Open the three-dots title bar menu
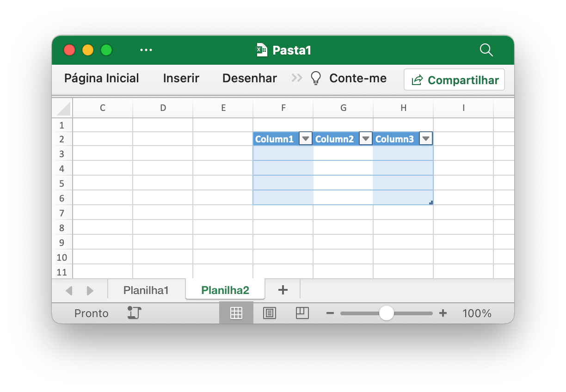This screenshot has height=392, width=566. click(146, 50)
